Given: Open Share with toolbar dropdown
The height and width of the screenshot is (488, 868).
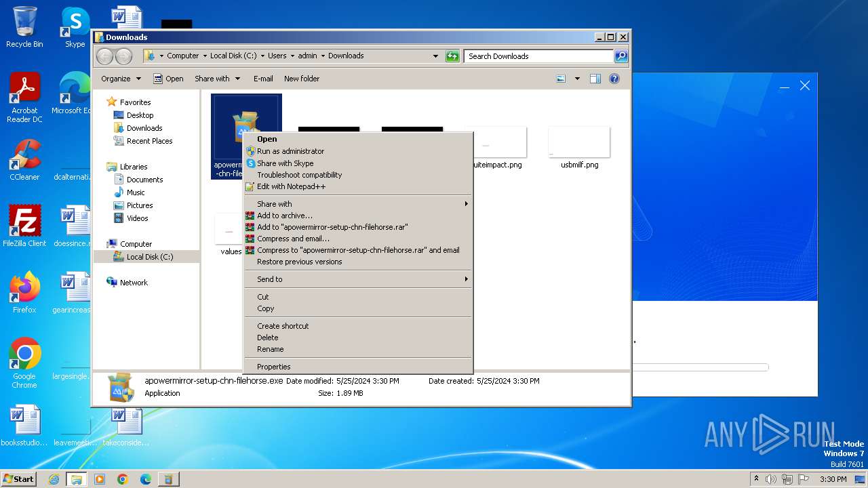Looking at the screenshot, I should (217, 79).
